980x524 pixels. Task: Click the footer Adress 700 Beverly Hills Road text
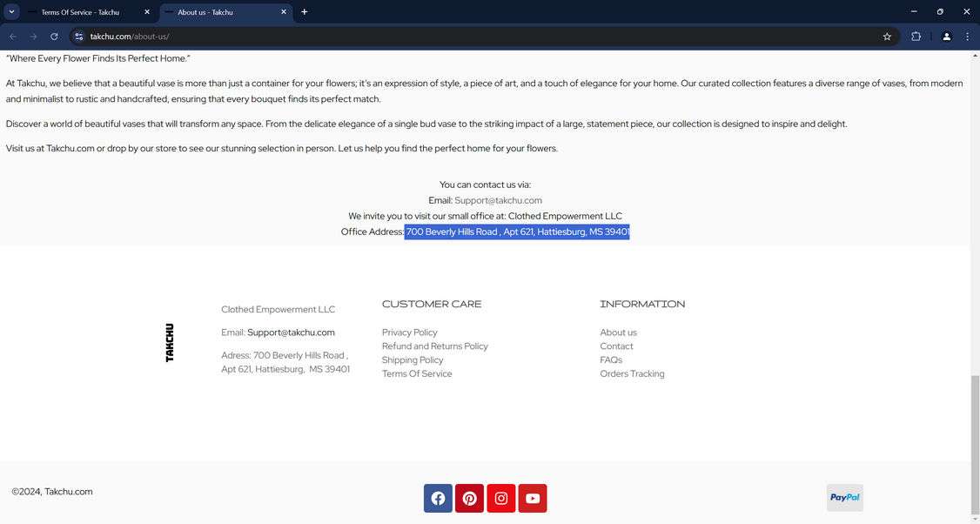click(x=285, y=363)
